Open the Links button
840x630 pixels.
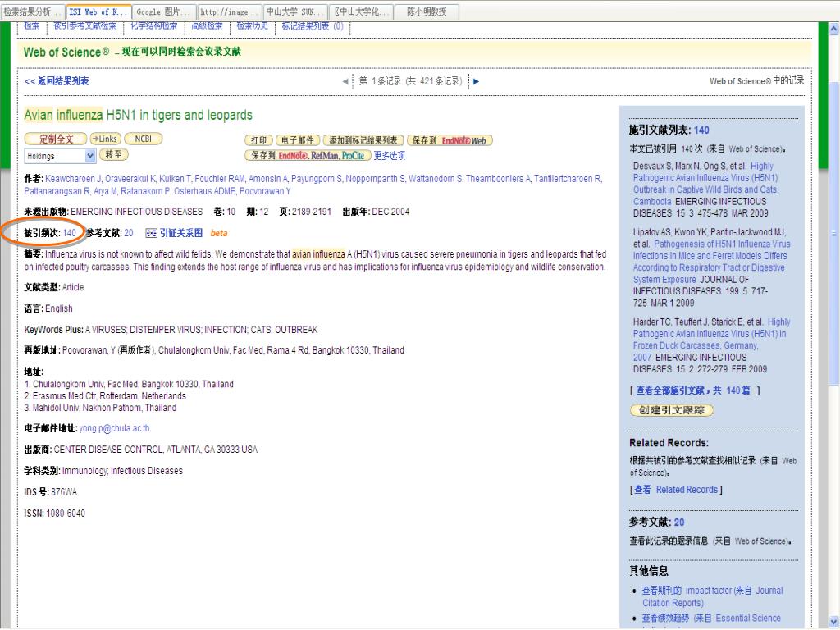pyautogui.click(x=105, y=139)
